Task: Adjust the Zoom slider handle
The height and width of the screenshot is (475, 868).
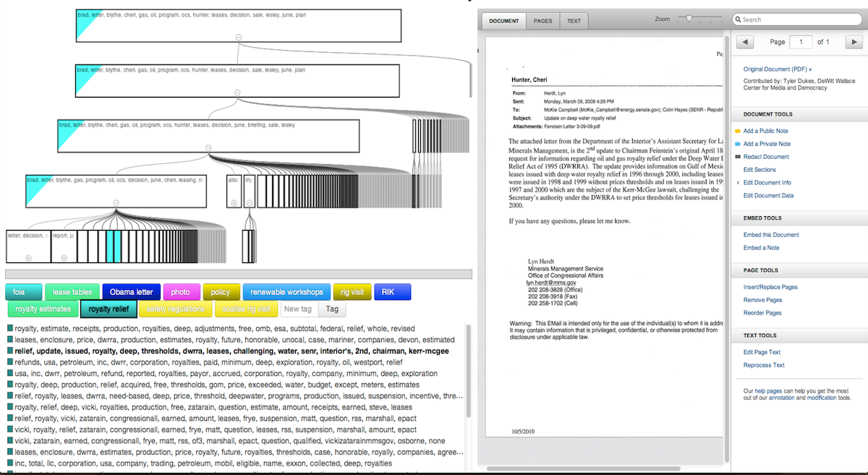Action: pyautogui.click(x=690, y=18)
